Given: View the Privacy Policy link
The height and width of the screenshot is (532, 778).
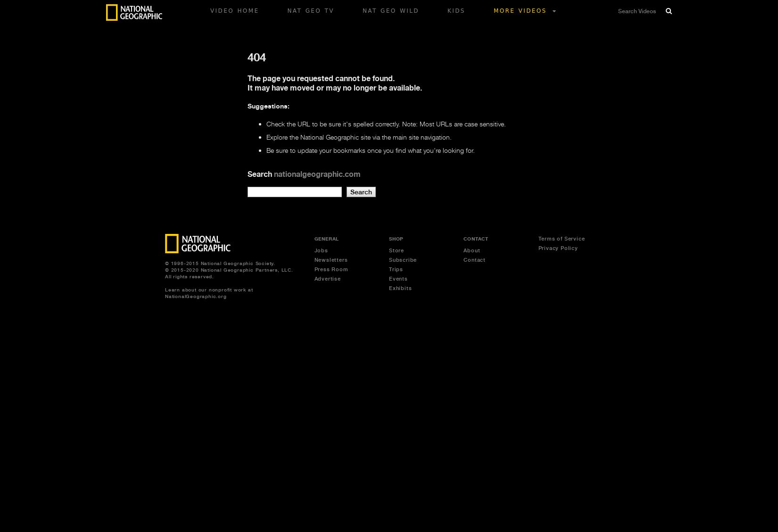Looking at the screenshot, I should 558,248.
